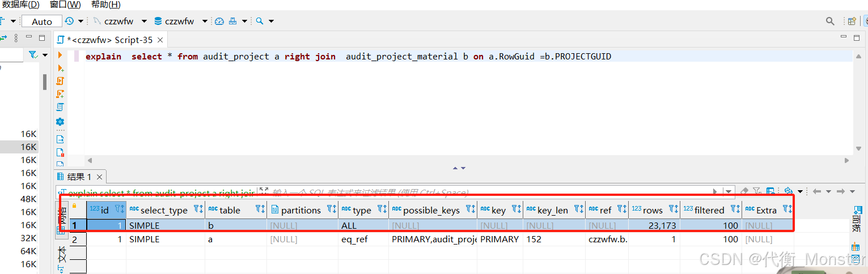
Task: Run the SQL statement with the orange arrow
Action: [60, 55]
